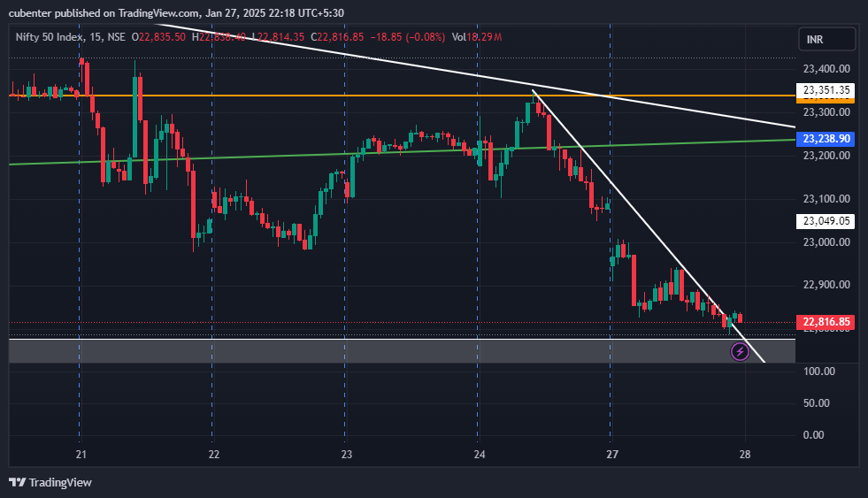
Task: Click the date label 27 on time axis
Action: [611, 455]
